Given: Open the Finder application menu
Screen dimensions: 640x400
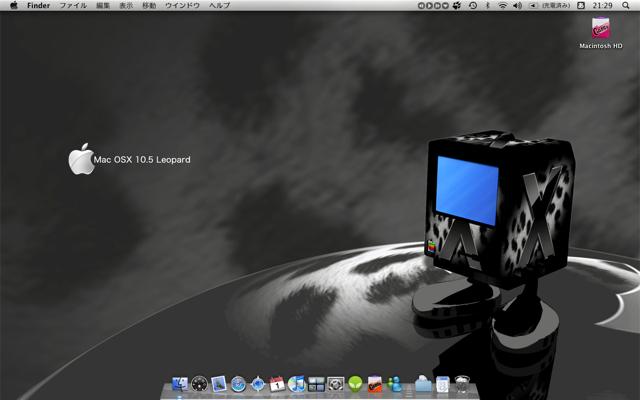Looking at the screenshot, I should tap(38, 5).
